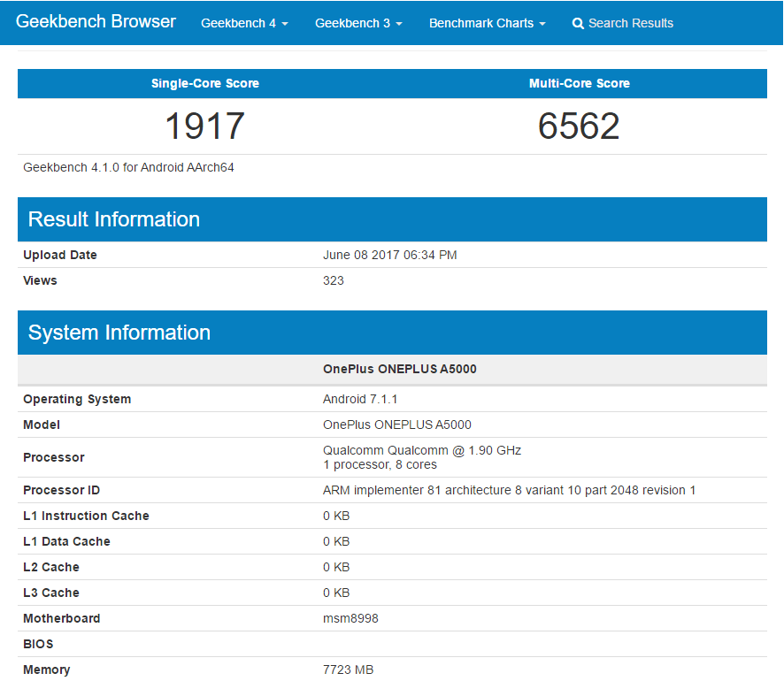Click the "L2 Cache" row label
The height and width of the screenshot is (681, 784).
tap(51, 567)
